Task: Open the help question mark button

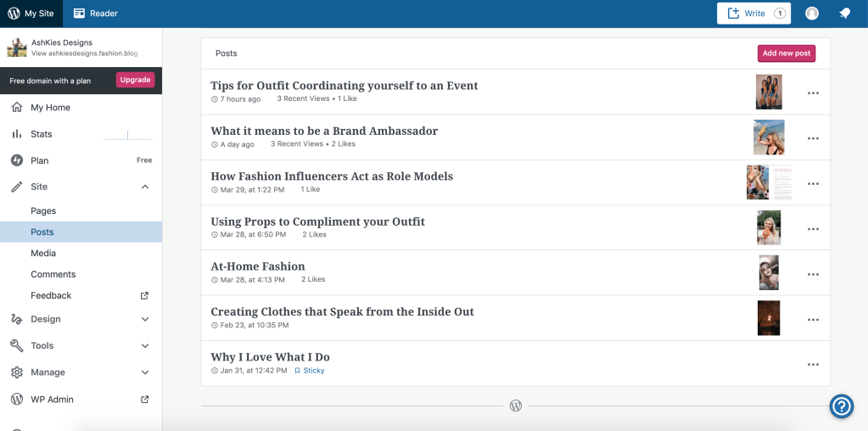Action: [x=841, y=406]
